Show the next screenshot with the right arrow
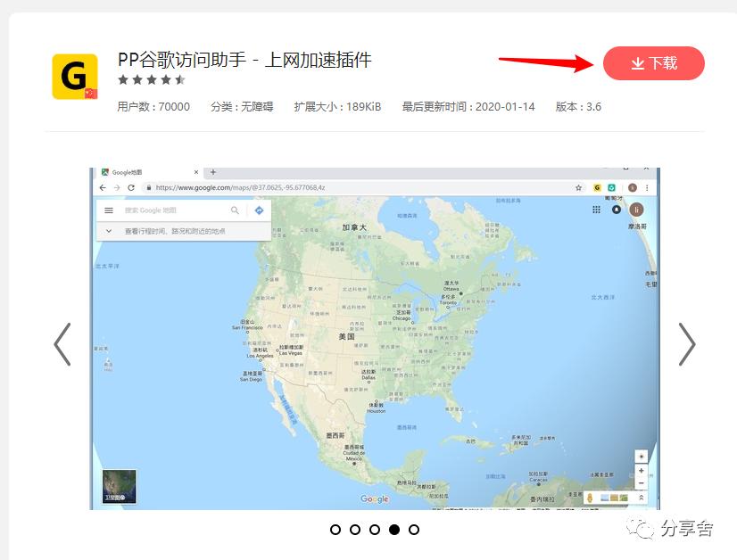737x560 pixels. [x=687, y=342]
